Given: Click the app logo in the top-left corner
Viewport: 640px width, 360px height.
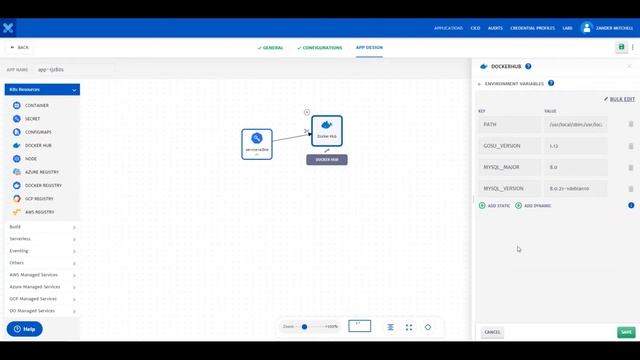Looking at the screenshot, I should point(8,28).
